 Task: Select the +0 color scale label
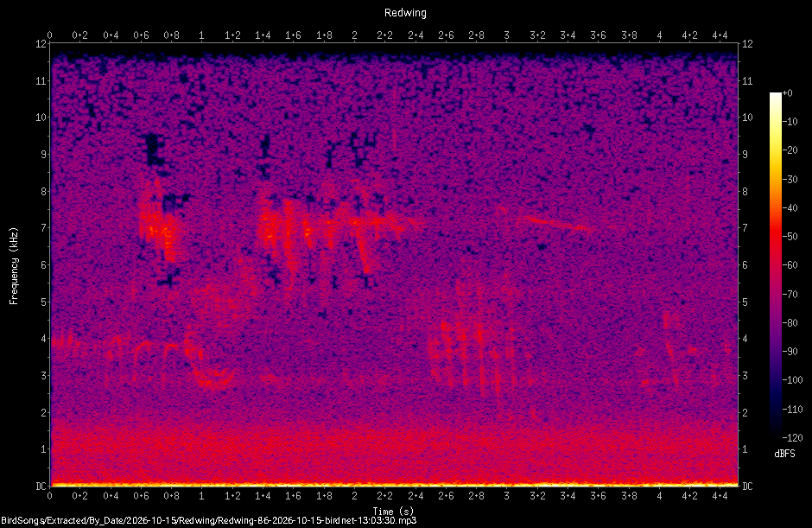click(787, 93)
